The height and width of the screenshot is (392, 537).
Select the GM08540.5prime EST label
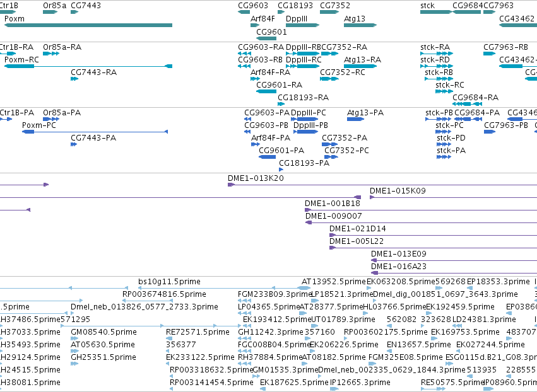coord(103,332)
